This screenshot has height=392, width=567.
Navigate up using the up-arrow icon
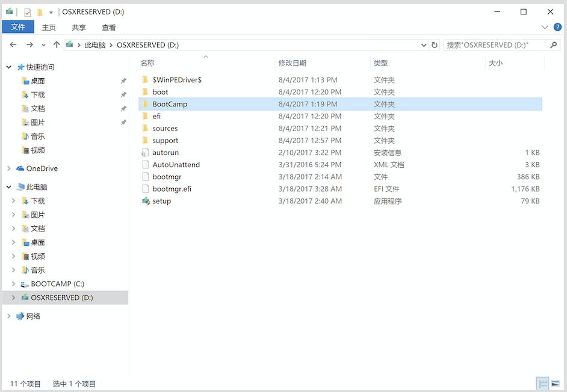coord(56,44)
